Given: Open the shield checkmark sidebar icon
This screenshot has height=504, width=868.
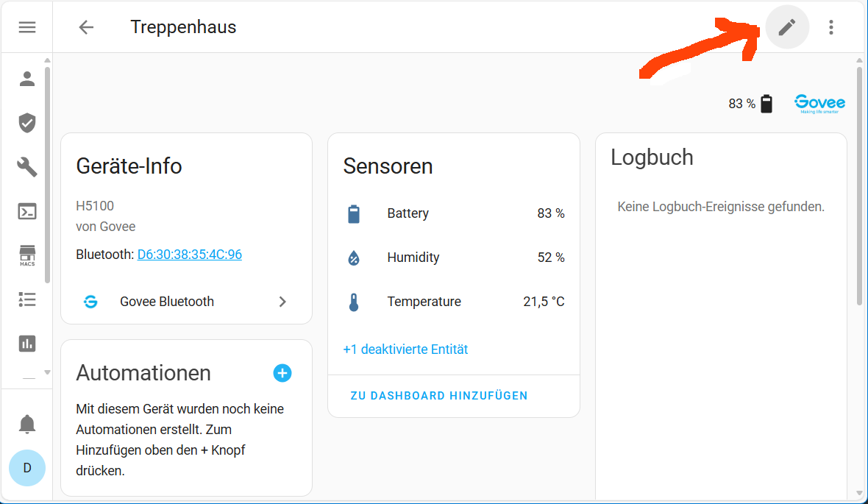Looking at the screenshot, I should tap(27, 123).
